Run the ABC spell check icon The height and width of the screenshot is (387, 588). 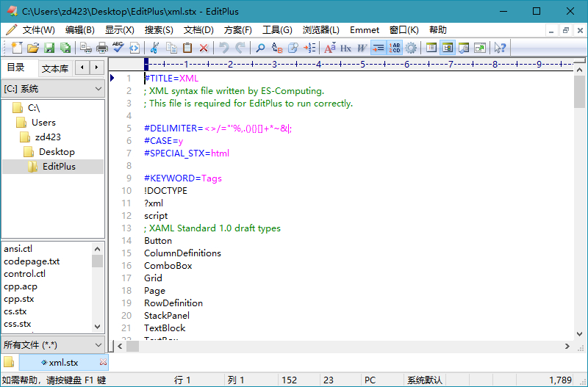pos(118,48)
